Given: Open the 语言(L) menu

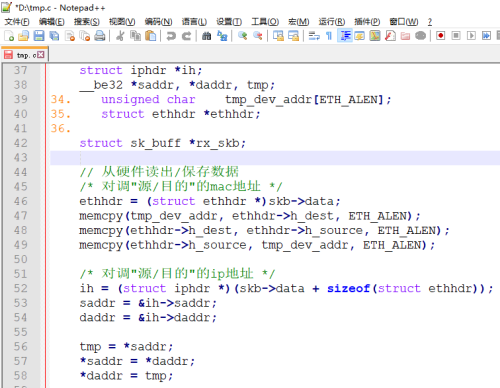Looking at the screenshot, I should [x=194, y=22].
